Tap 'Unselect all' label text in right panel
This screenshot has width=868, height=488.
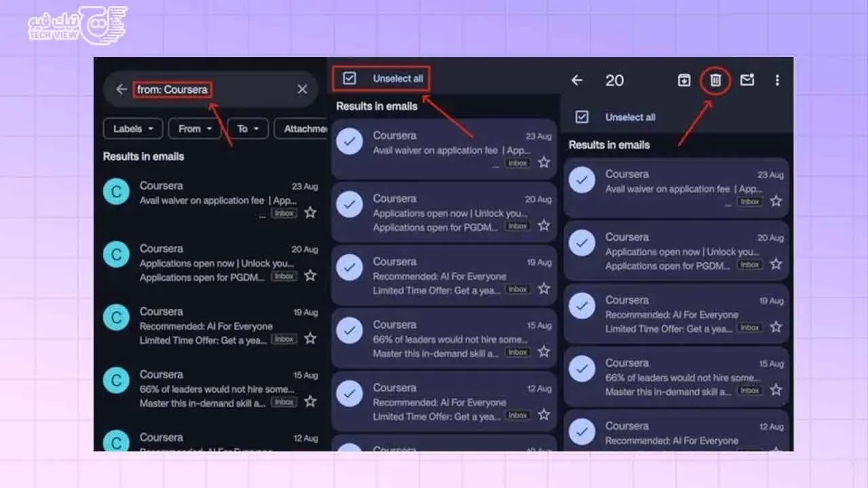click(630, 117)
